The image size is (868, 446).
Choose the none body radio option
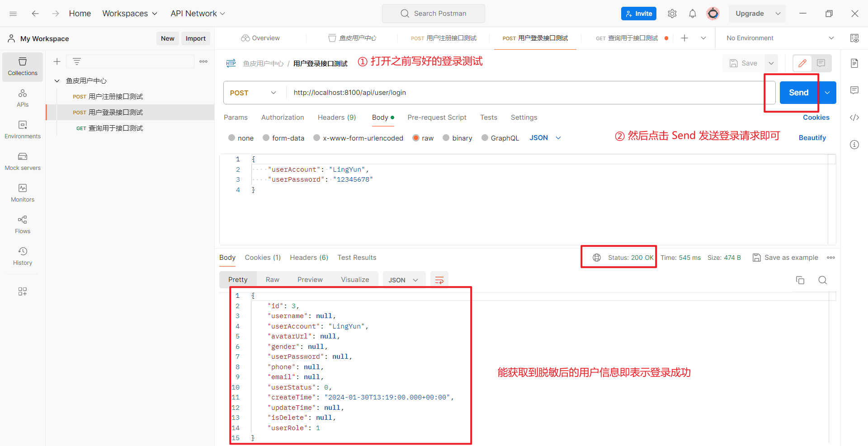pyautogui.click(x=241, y=138)
